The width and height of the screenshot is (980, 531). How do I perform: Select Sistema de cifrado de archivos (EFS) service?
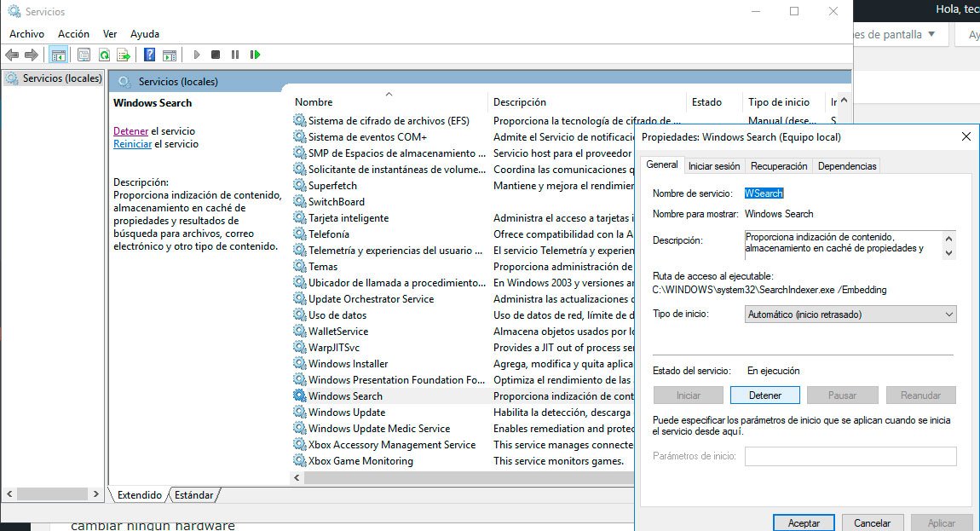click(389, 121)
